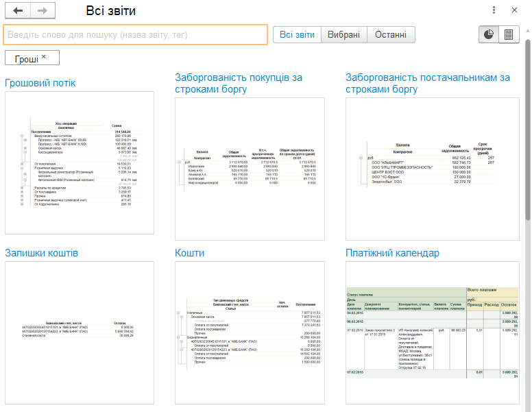Go forward with the right arrow button
532x412 pixels.
(43, 10)
